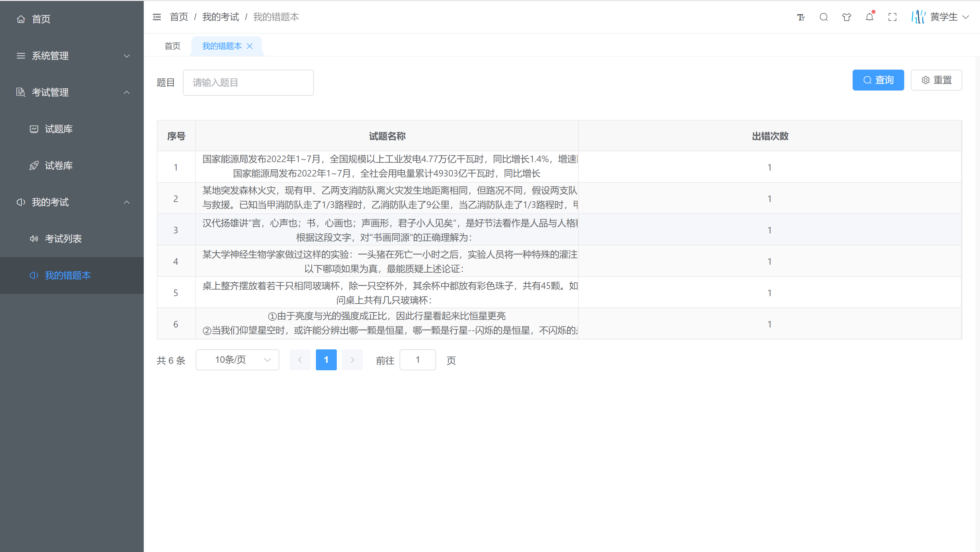Collapse the 我的考试 submenu chevron
The height and width of the screenshot is (552, 980).
coord(127,202)
